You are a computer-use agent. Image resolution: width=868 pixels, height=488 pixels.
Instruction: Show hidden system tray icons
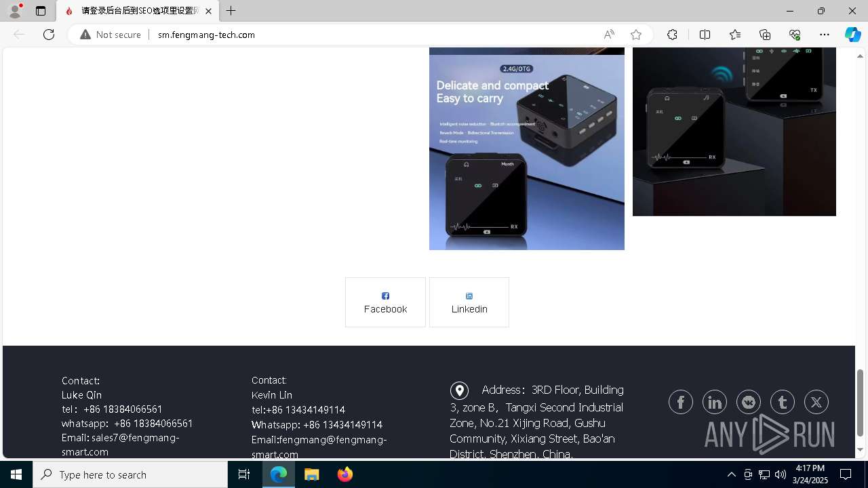coord(731,474)
